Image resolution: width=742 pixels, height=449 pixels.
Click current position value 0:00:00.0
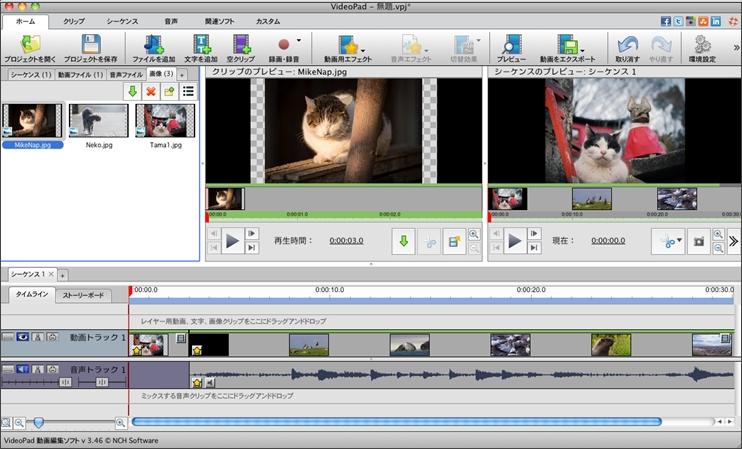click(608, 241)
